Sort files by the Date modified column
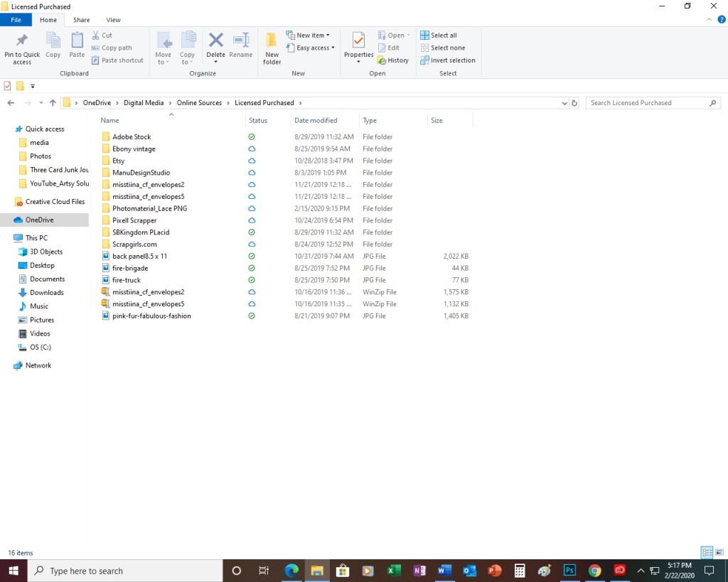The width and height of the screenshot is (728, 582). click(316, 121)
